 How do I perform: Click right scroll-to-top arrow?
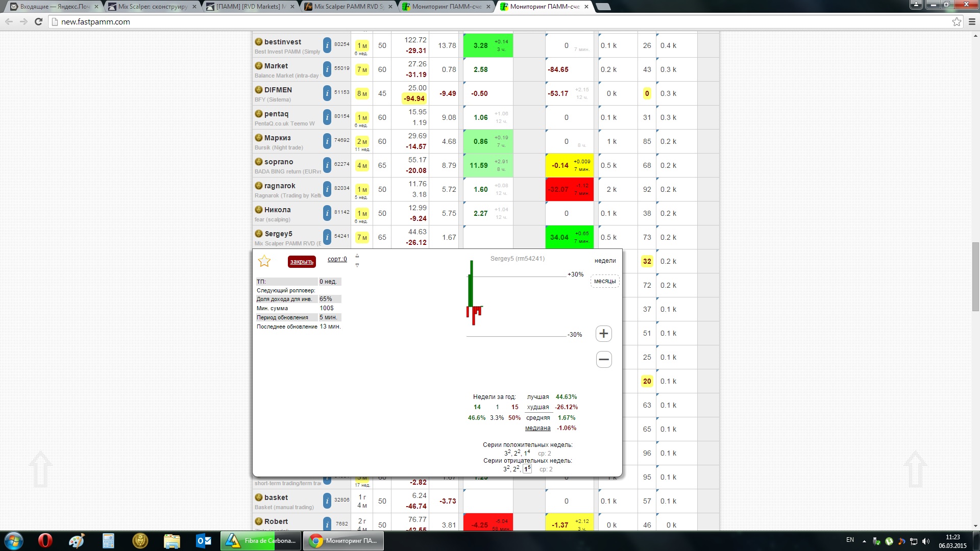(x=915, y=469)
